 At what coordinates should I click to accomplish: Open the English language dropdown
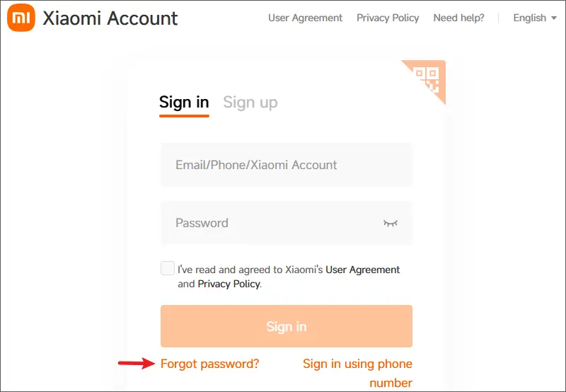click(534, 18)
